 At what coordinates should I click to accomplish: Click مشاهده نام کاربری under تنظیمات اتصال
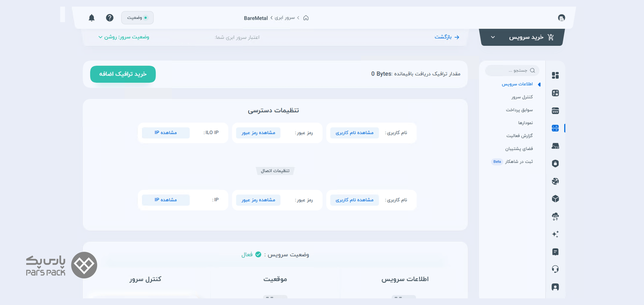coord(354,200)
